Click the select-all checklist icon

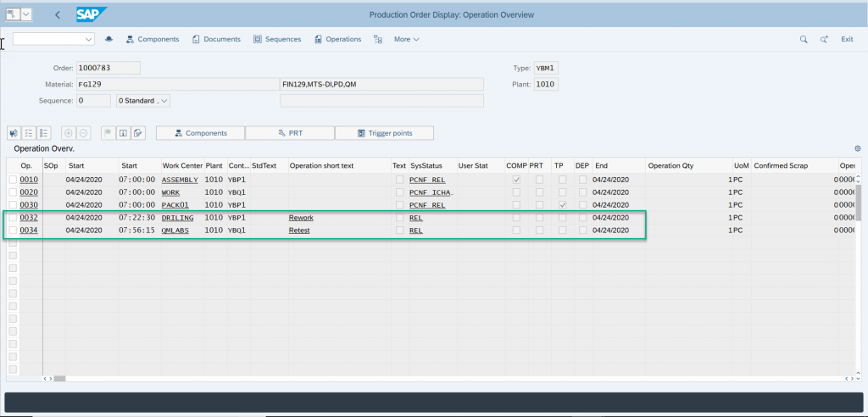pyautogui.click(x=29, y=133)
